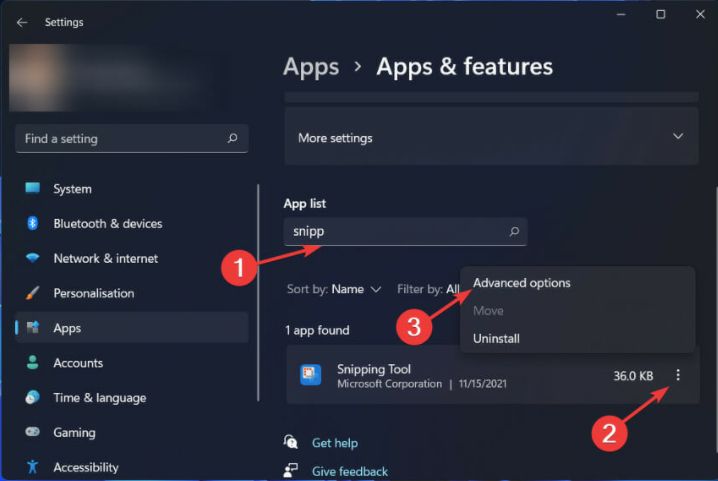
Task: Open Gaming settings
Action: pyautogui.click(x=131, y=432)
